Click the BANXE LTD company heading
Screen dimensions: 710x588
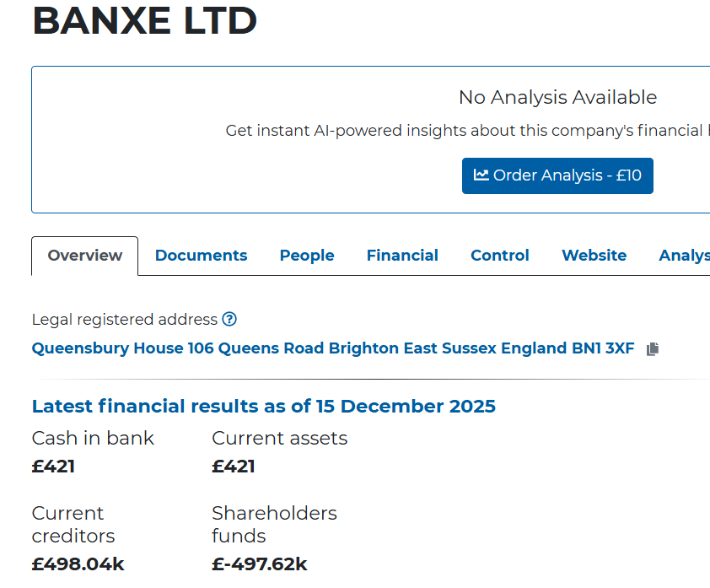[x=143, y=22]
